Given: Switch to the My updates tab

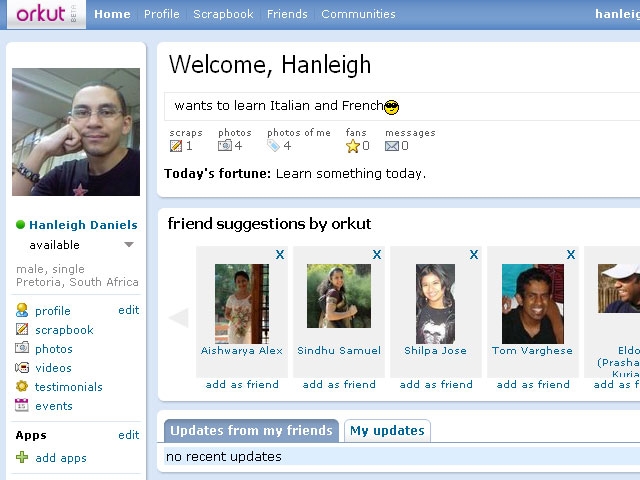Looking at the screenshot, I should tap(387, 431).
